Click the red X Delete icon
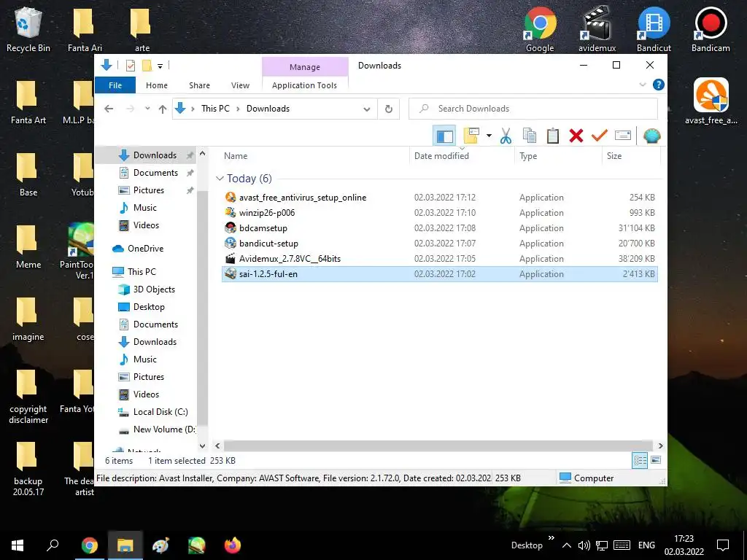The width and height of the screenshot is (747, 560). click(576, 136)
